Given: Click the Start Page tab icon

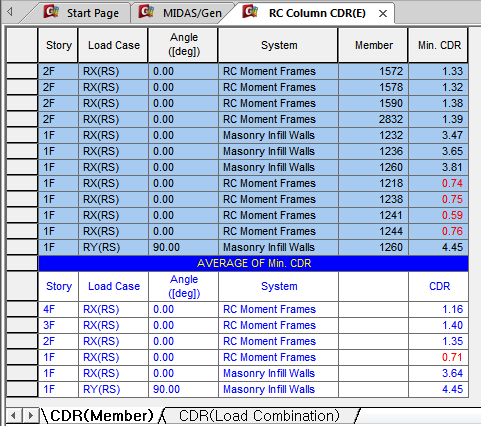Looking at the screenshot, I should pyautogui.click(x=51, y=12).
